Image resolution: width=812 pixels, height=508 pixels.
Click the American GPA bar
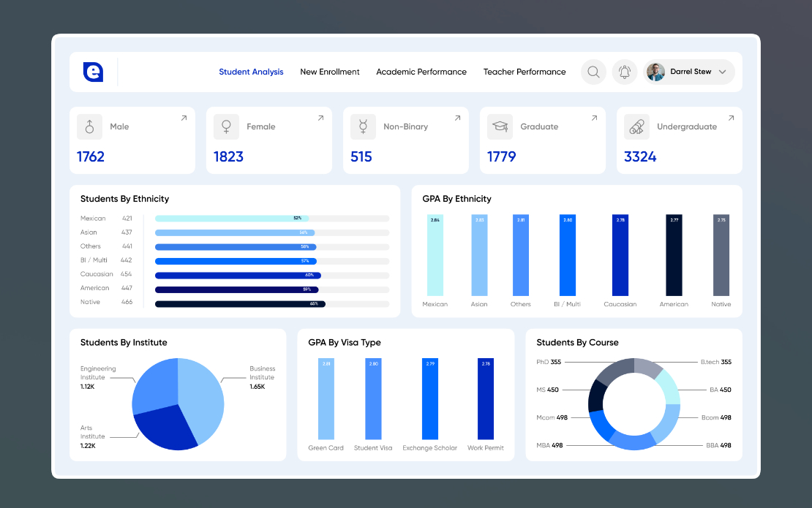674,255
